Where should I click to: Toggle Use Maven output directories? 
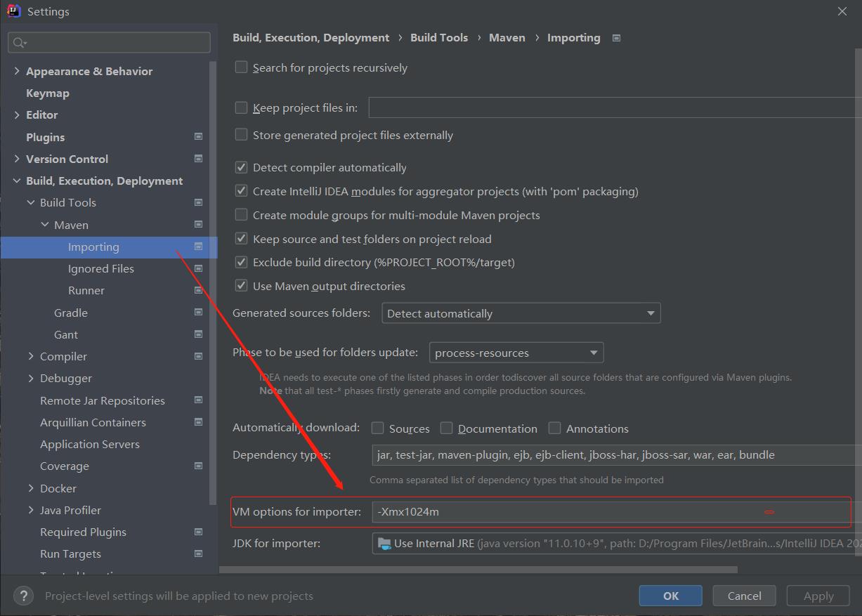click(x=241, y=285)
